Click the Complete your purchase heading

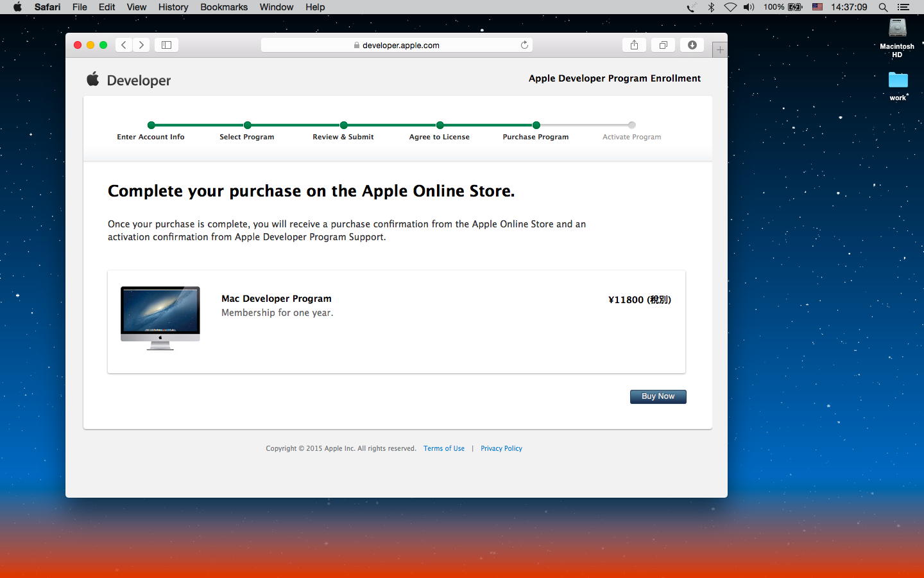[311, 191]
